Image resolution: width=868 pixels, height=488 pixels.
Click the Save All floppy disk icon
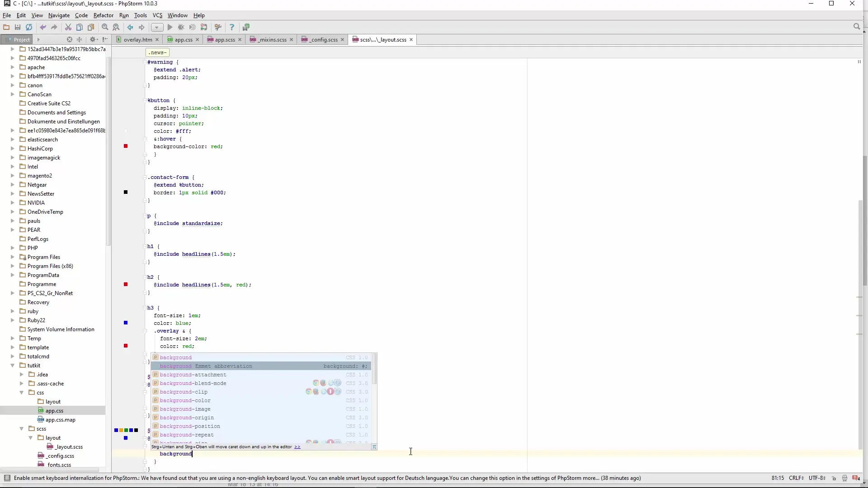(18, 27)
